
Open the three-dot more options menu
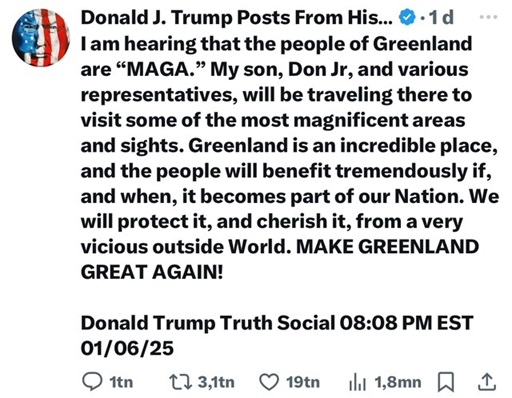point(488,17)
